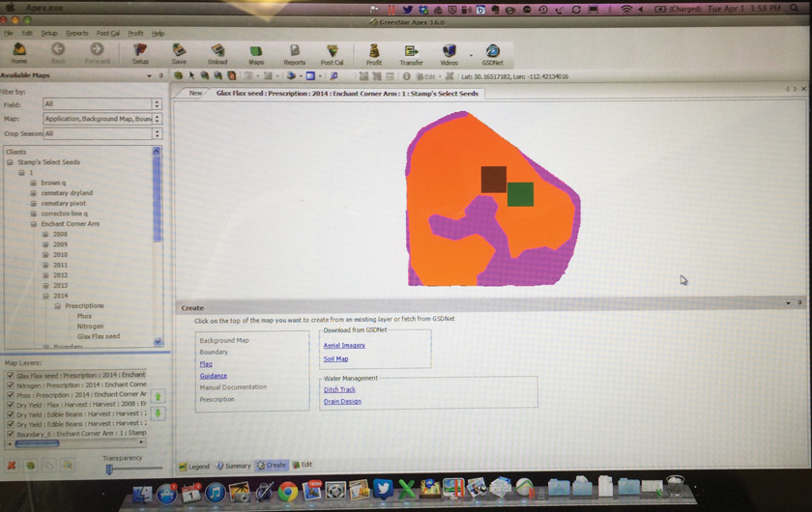812x512 pixels.
Task: Toggle Phos Prescription layer checkbox
Action: [x=11, y=395]
